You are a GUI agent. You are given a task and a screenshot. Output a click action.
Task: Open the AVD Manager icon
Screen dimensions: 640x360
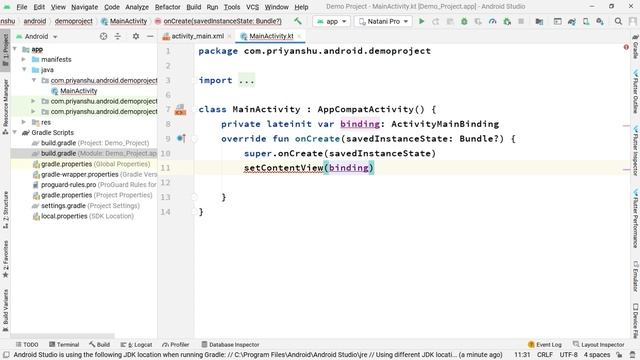pos(586,21)
